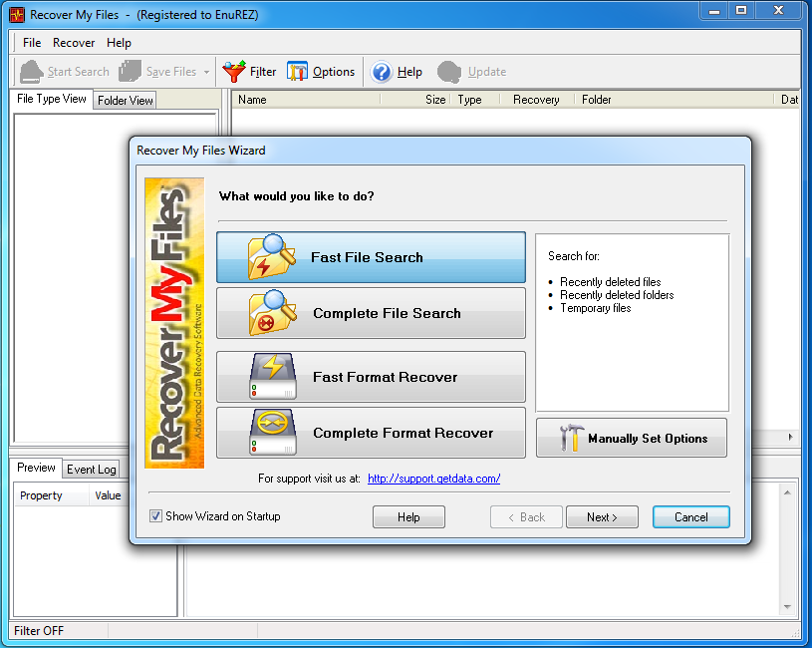The image size is (812, 648).
Task: Maximize the Recover My Files window
Action: (741, 11)
